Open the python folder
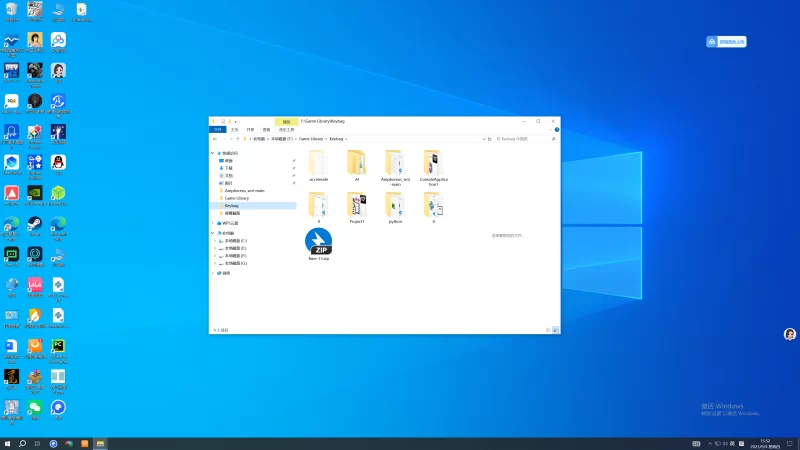This screenshot has width=800, height=450. [395, 205]
